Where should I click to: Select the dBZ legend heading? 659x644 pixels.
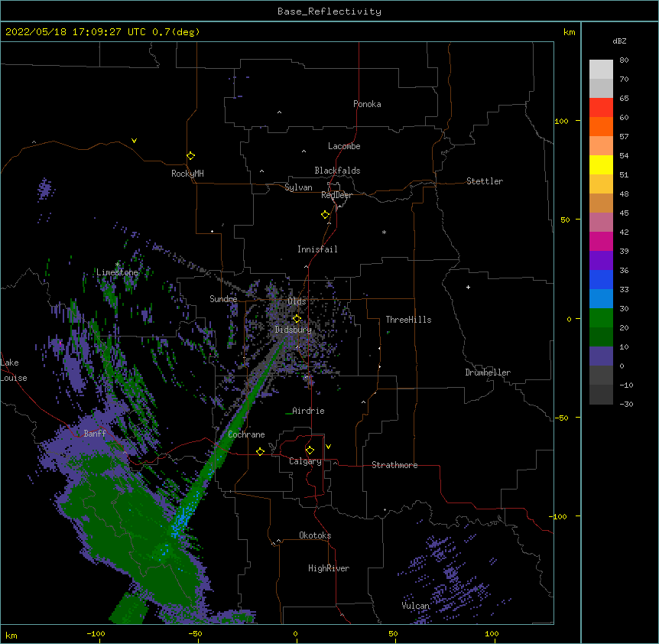(619, 41)
